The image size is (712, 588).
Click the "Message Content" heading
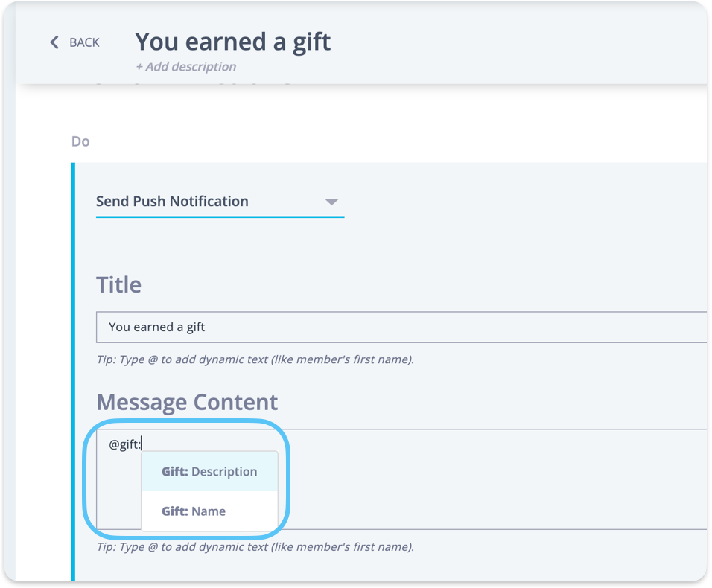[x=187, y=402]
